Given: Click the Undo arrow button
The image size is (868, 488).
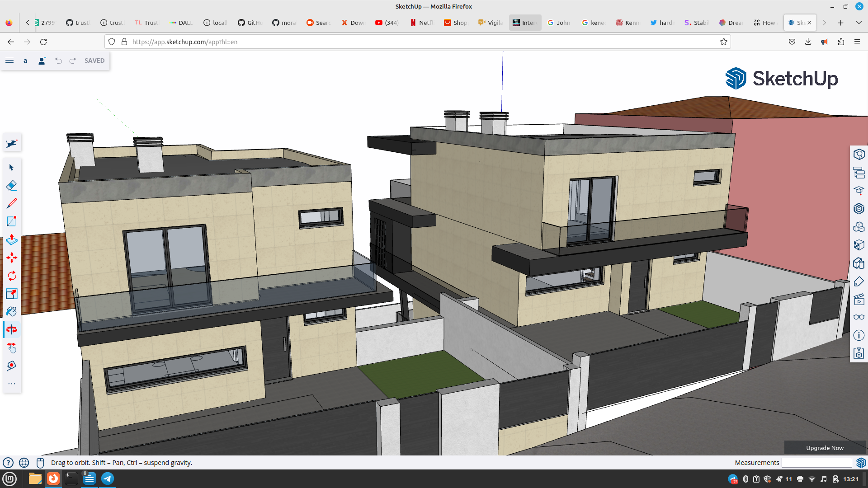Looking at the screenshot, I should (x=58, y=61).
